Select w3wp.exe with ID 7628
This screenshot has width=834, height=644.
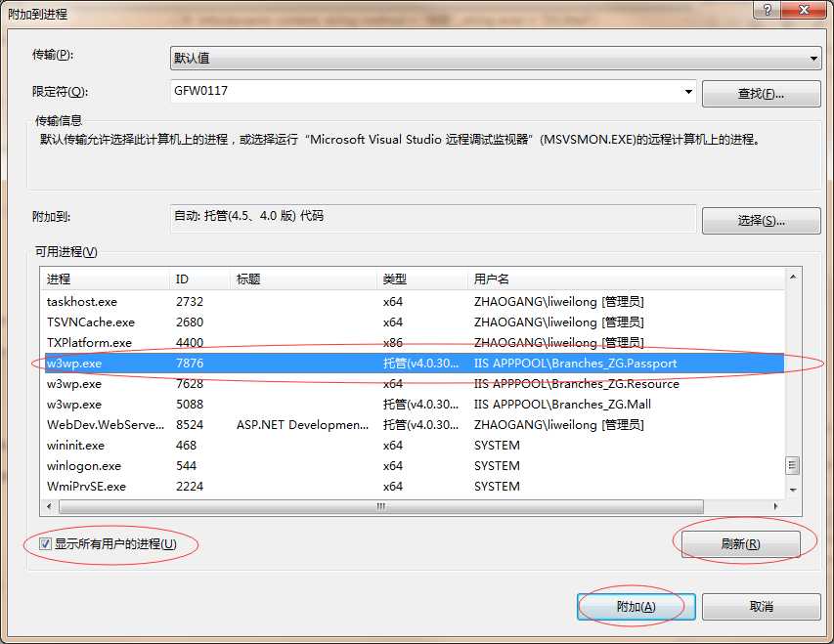coord(414,384)
